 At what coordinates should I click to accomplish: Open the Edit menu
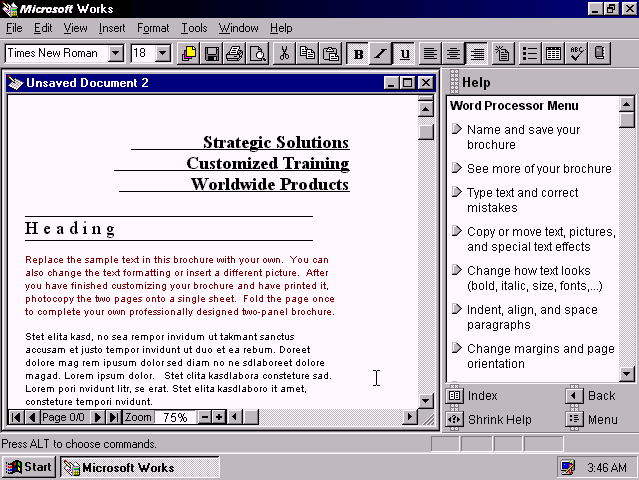(43, 28)
